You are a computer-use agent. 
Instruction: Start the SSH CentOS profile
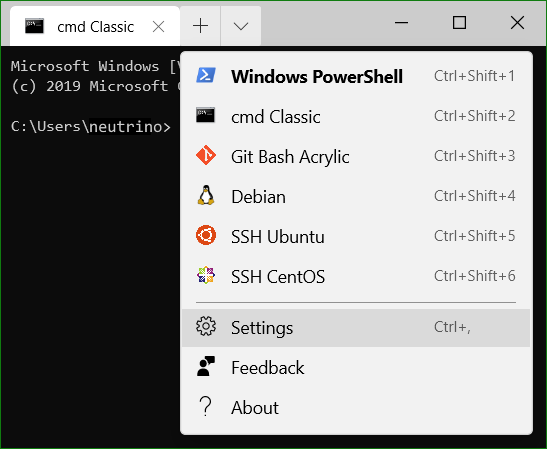pyautogui.click(x=356, y=276)
